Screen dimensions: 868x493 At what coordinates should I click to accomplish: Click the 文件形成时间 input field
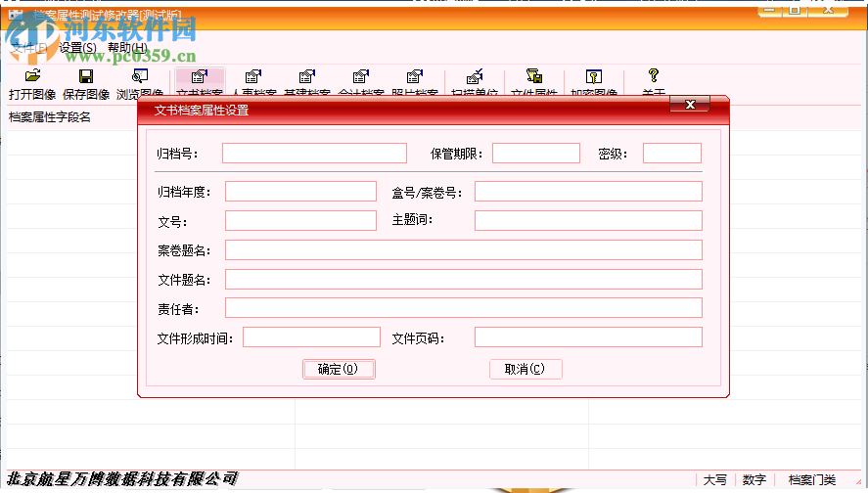[x=311, y=337]
